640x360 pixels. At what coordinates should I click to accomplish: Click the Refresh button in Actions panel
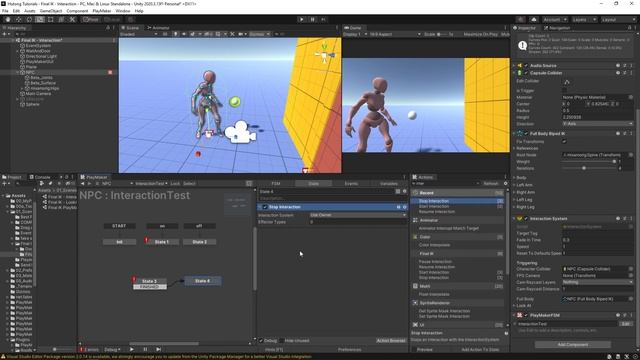(x=491, y=184)
